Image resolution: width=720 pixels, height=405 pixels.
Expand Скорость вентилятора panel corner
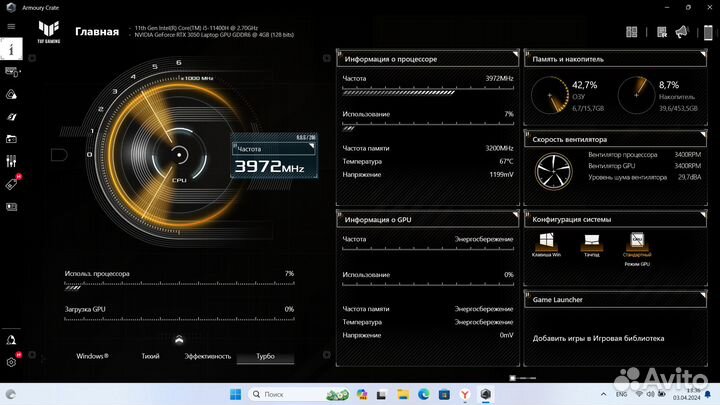tap(703, 135)
